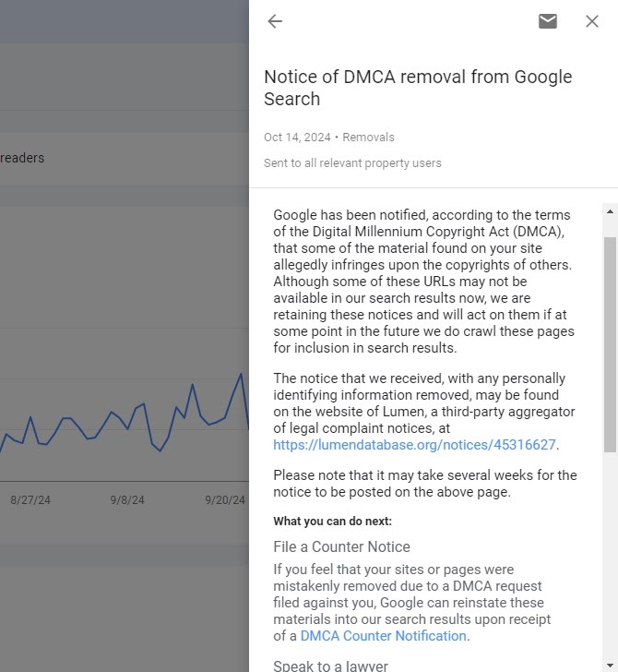The height and width of the screenshot is (672, 618).
Task: Click the Oct 14, 2024 date
Action: 297,138
